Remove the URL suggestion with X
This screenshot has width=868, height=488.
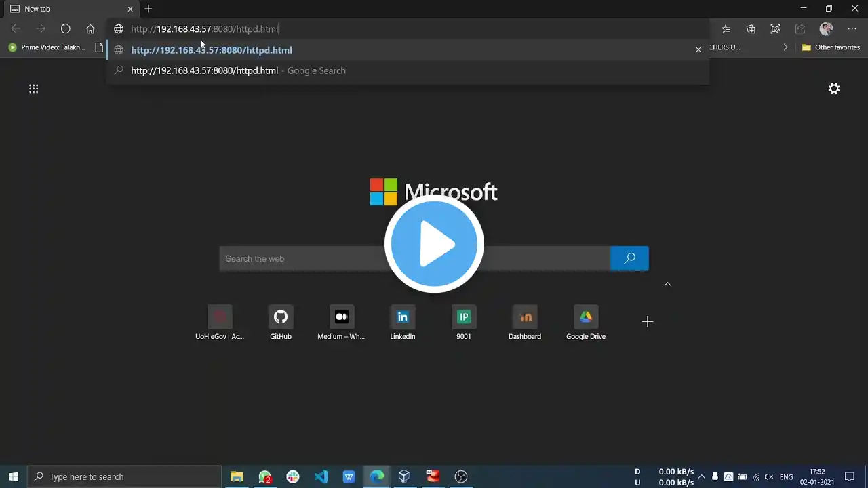pos(698,49)
